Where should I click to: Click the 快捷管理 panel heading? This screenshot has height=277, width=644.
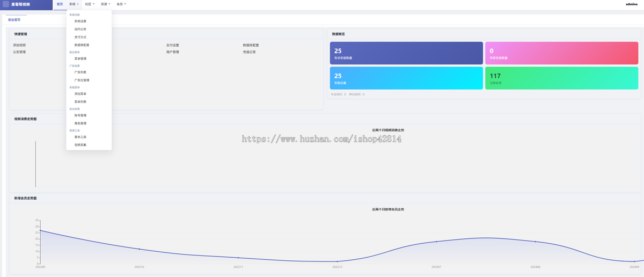pos(21,34)
